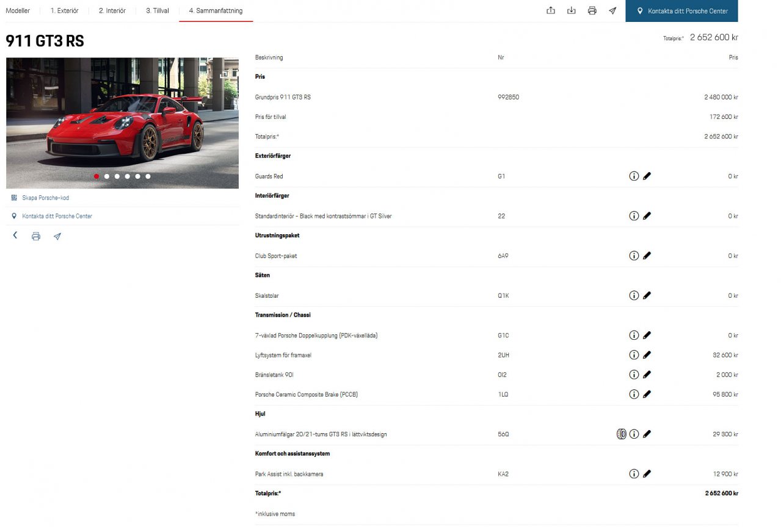
Task: Click the option code 1LQ
Action: click(x=503, y=394)
